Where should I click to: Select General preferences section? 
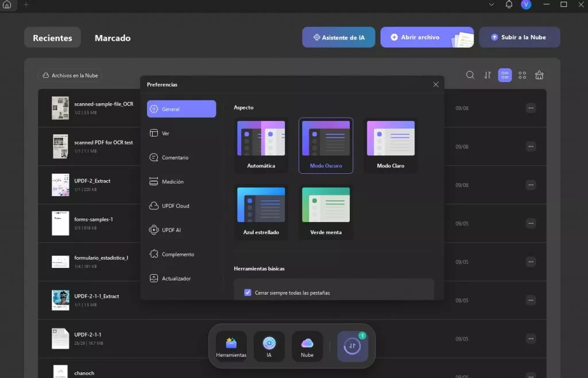click(181, 109)
